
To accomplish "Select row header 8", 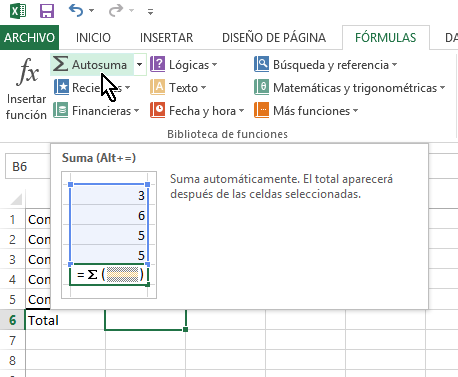I will (13, 360).
